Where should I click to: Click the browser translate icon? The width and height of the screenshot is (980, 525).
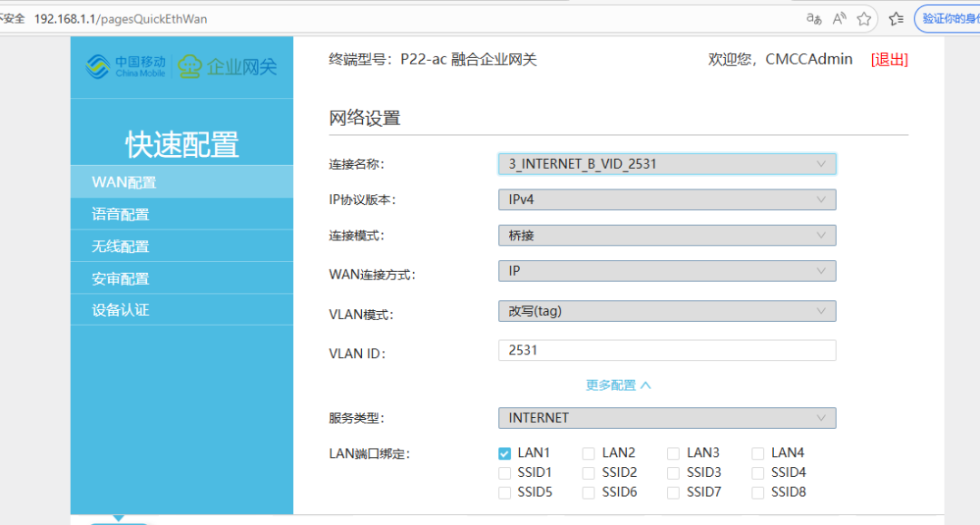coord(813,19)
